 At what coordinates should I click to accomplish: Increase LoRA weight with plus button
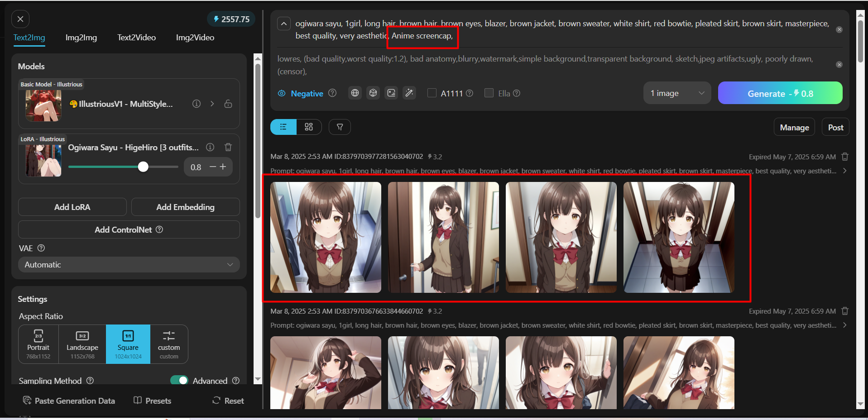[x=223, y=167]
